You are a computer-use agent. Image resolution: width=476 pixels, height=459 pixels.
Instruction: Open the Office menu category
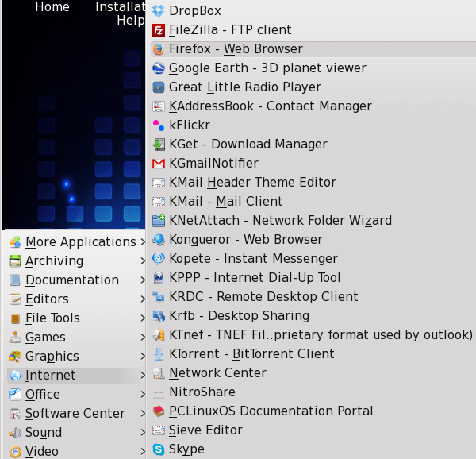click(76, 395)
